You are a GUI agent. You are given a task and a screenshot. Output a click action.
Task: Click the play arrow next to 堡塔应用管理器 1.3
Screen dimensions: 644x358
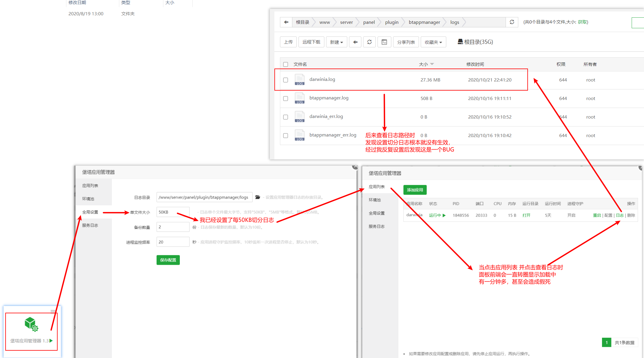coord(51,341)
